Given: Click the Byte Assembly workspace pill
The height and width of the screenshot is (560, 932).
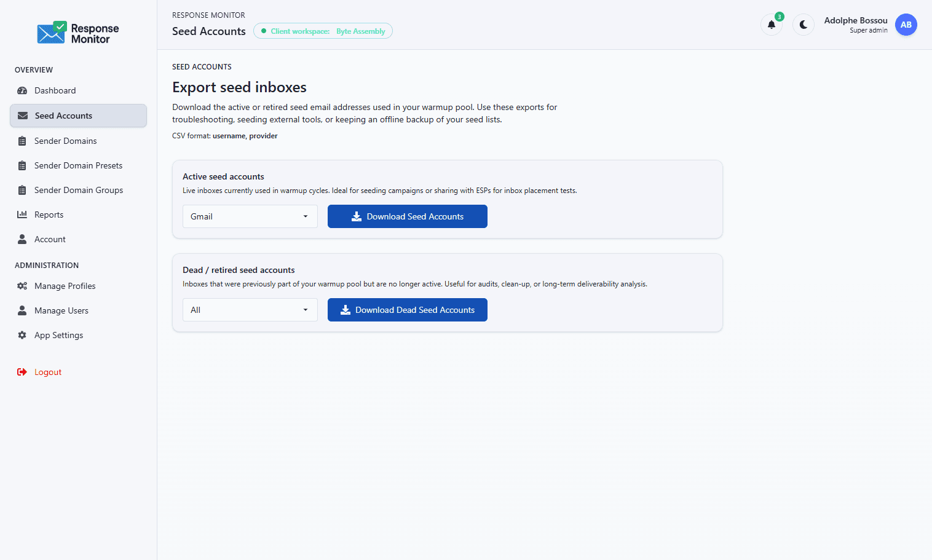Looking at the screenshot, I should pyautogui.click(x=323, y=31).
